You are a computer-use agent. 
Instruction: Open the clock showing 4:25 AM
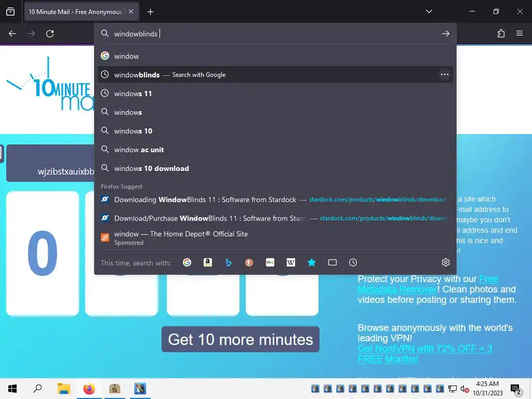point(487,389)
